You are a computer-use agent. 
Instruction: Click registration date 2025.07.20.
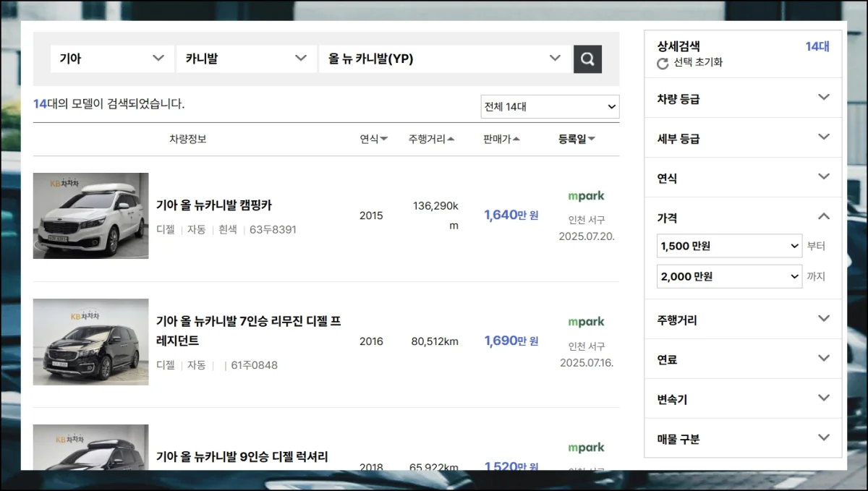pyautogui.click(x=587, y=236)
